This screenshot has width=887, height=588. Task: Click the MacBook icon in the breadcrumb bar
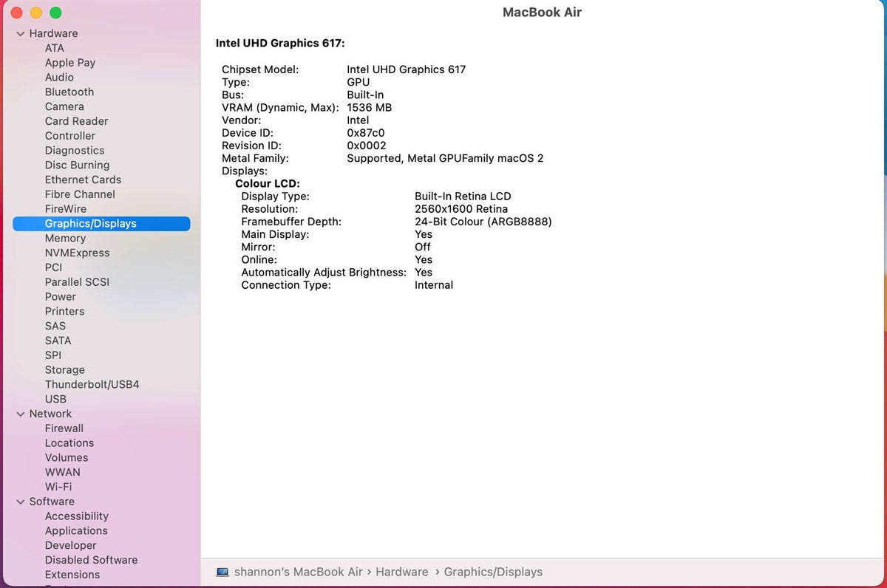[x=222, y=572]
